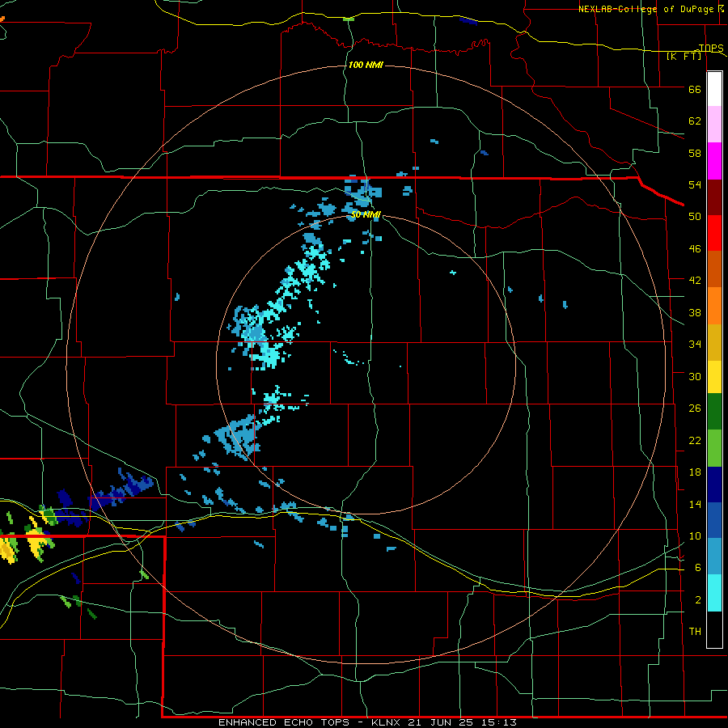
Task: Click the light blue legend swatch
Action: pyautogui.click(x=714, y=557)
